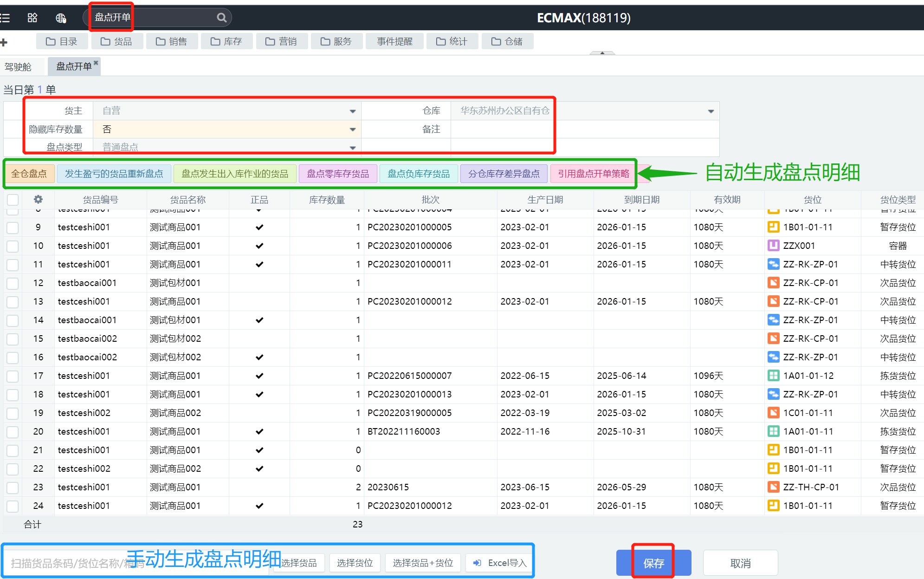Image resolution: width=924 pixels, height=579 pixels.
Task: Open the 库存 menu folder
Action: 226,41
